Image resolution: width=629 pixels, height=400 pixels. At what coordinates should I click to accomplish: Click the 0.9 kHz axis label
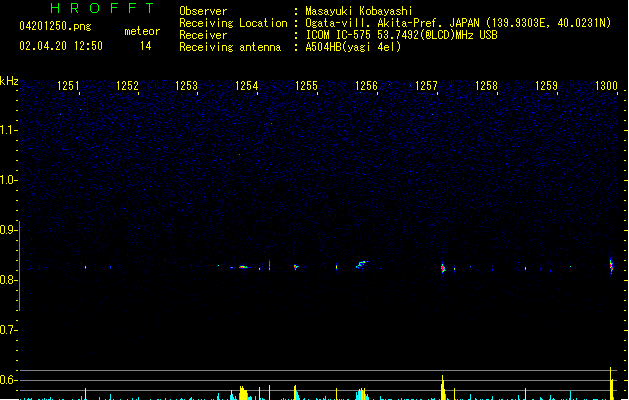[x=8, y=230]
